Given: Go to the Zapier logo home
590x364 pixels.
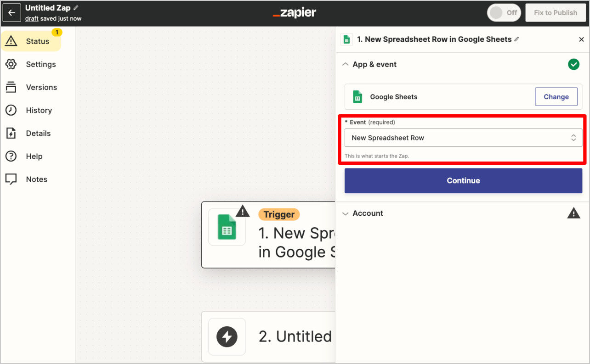Looking at the screenshot, I should tap(295, 13).
